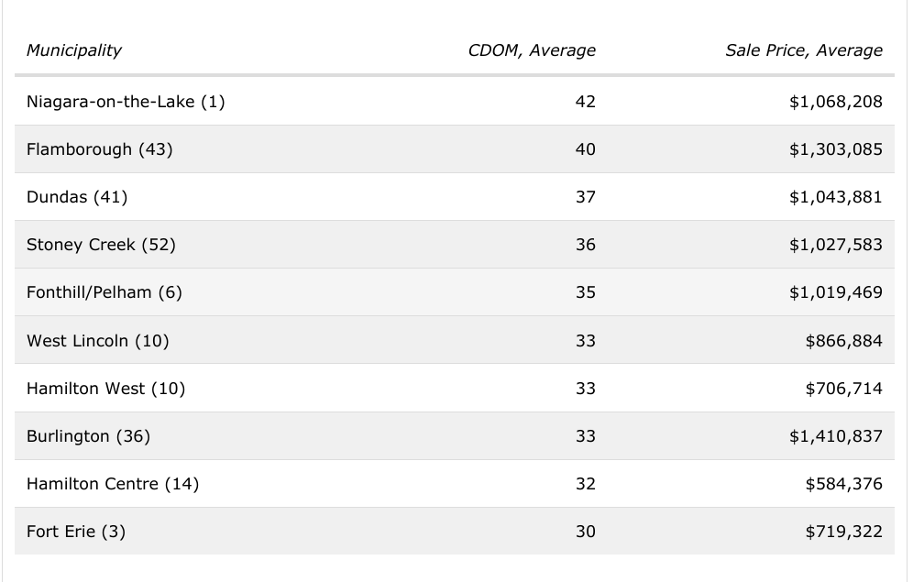Click the Sale Price, Average header
Image resolution: width=924 pixels, height=582 pixels.
[804, 50]
